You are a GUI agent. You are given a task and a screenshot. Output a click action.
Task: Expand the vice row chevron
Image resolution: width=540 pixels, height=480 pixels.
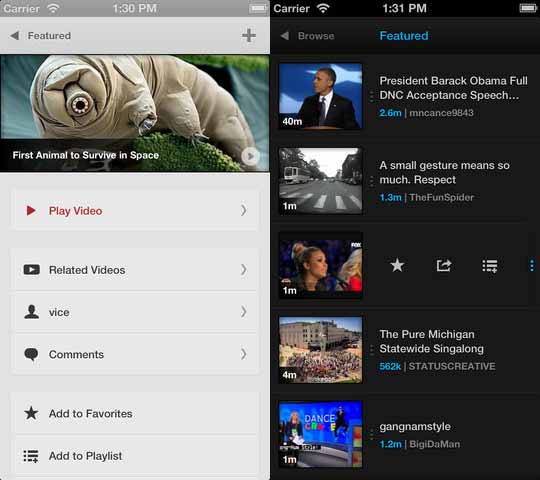244,312
